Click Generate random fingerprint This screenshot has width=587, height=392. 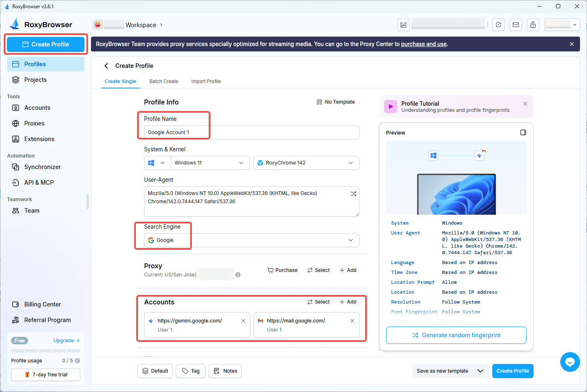click(x=456, y=335)
